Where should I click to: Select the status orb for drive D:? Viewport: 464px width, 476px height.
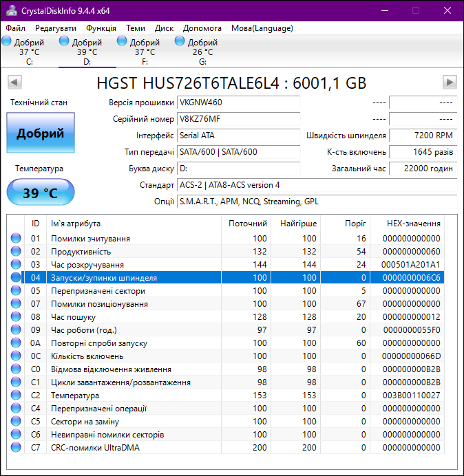tap(64, 41)
